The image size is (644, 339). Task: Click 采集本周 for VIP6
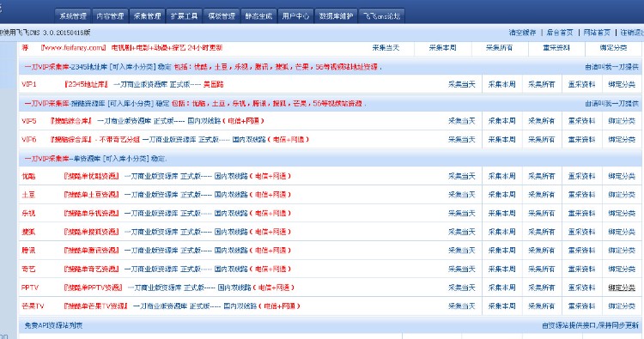501,140
